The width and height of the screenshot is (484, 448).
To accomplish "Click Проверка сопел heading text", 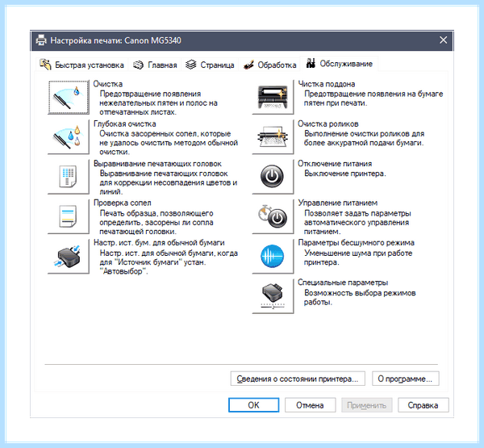I will [x=123, y=203].
